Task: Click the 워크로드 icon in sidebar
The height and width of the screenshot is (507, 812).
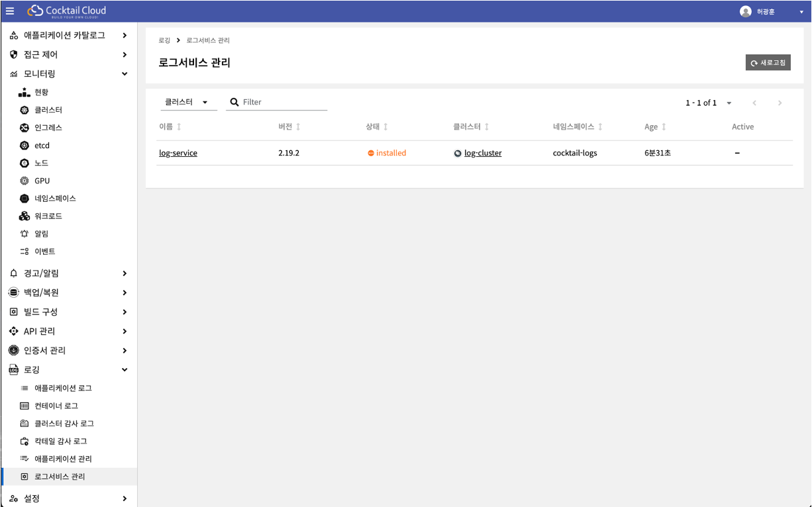Action: (x=25, y=216)
